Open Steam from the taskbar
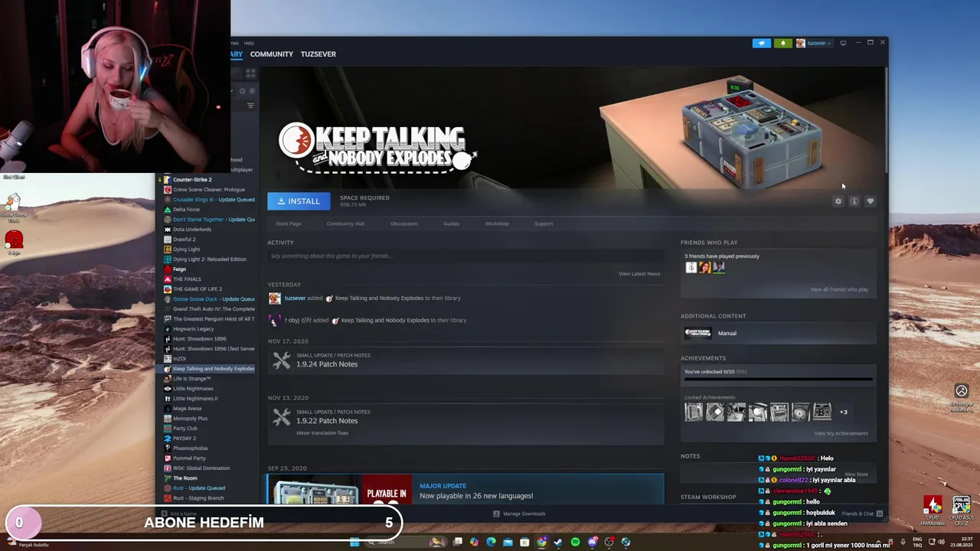980x551 pixels. [558, 542]
